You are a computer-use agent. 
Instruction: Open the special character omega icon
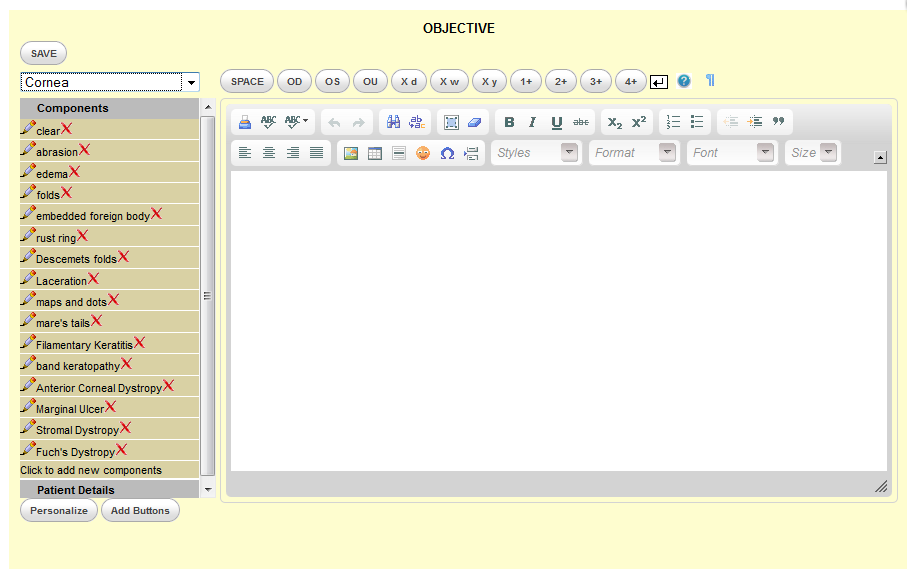[x=447, y=153]
